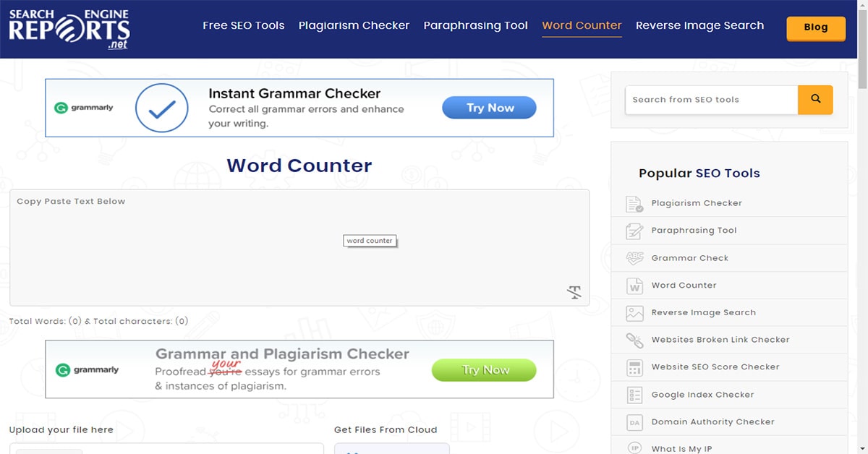Click the orange search magnifier button

pyautogui.click(x=815, y=100)
